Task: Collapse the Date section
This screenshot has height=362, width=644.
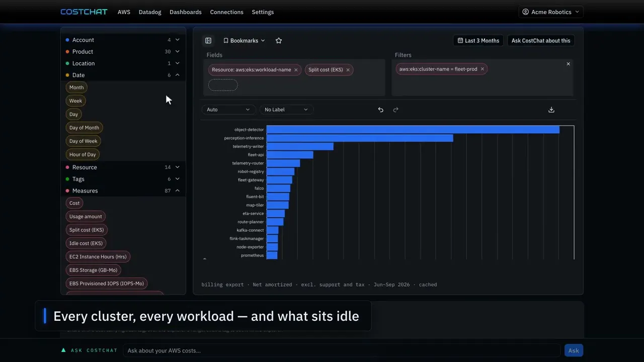Action: coord(123,75)
